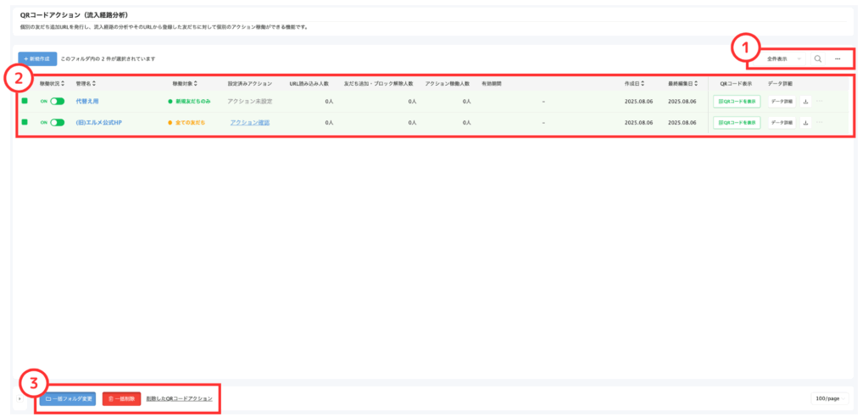Screen dimensions: 868x417
Task: Uncheck the green checkbox for (旧)エルメ公式HP
Action: point(25,122)
